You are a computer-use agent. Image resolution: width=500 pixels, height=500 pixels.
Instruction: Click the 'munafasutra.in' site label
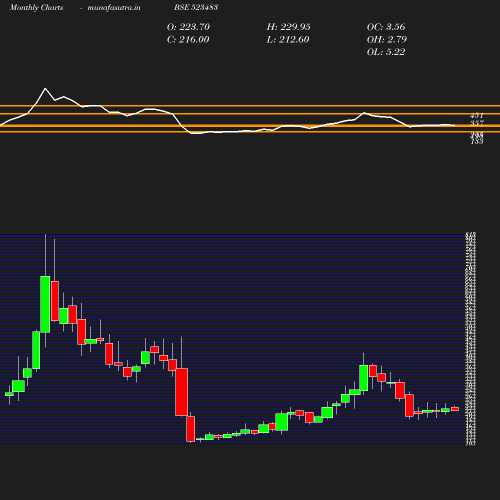(114, 7)
